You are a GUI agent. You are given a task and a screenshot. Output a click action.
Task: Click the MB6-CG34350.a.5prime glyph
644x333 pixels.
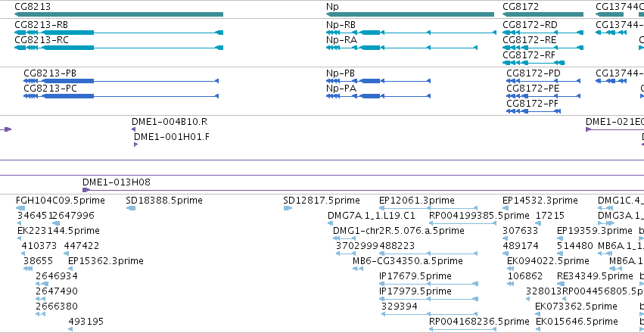pos(358,269)
